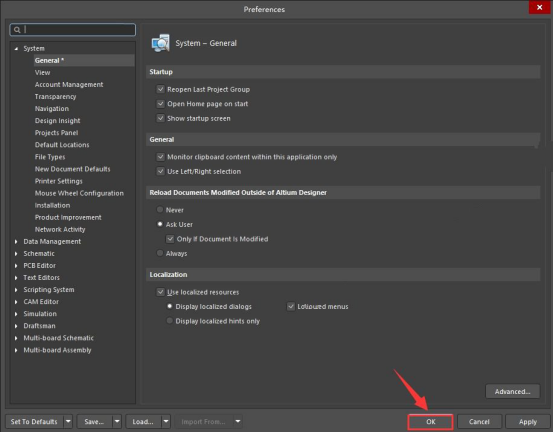Screen dimensions: 554x433
Task: Open the Product Improvement page
Action: coord(68,217)
